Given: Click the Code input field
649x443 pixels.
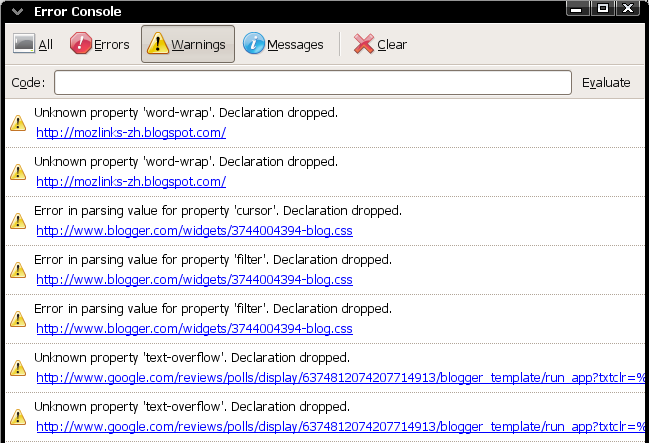Looking at the screenshot, I should click(x=312, y=82).
